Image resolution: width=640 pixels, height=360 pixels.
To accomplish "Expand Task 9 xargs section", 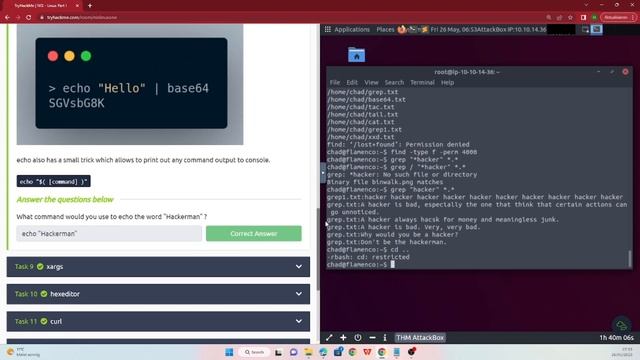I will [158, 267].
